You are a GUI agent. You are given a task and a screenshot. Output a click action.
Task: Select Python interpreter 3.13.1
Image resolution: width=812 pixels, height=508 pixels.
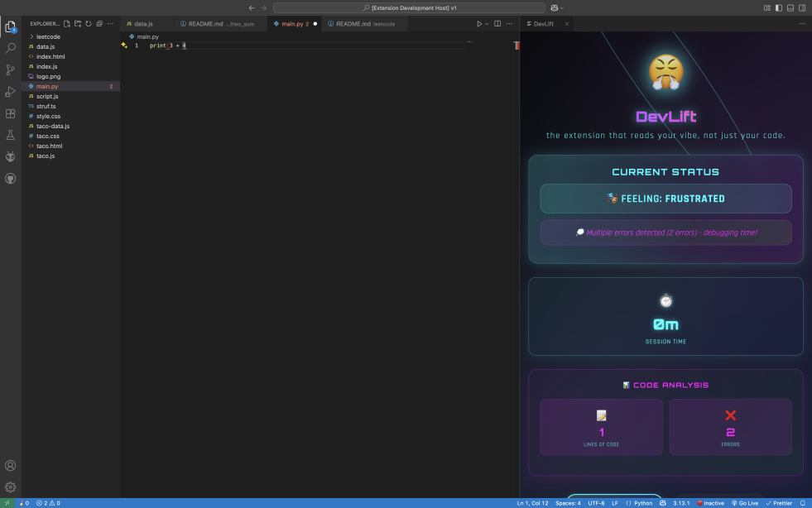tap(681, 503)
